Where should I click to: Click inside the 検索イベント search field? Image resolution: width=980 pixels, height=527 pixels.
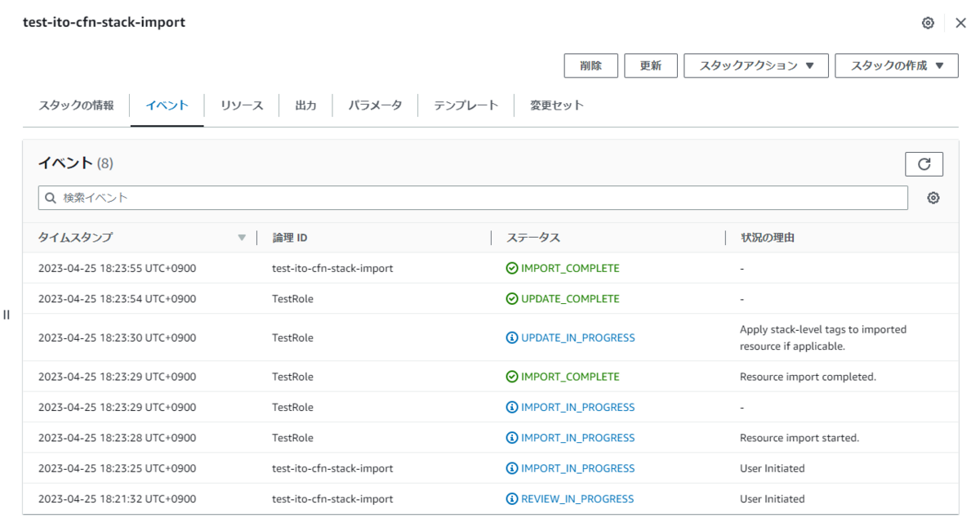(x=327, y=197)
